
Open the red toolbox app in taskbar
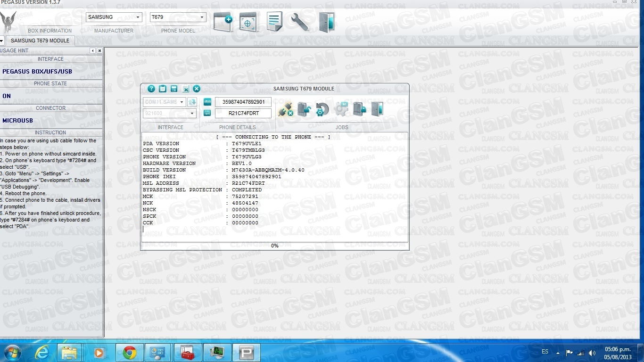pyautogui.click(x=188, y=353)
